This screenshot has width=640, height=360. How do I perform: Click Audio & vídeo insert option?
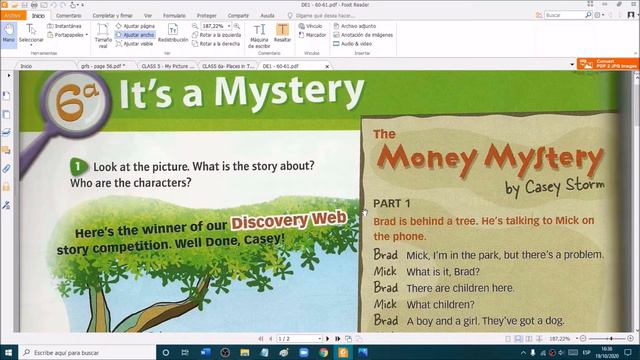coord(353,44)
